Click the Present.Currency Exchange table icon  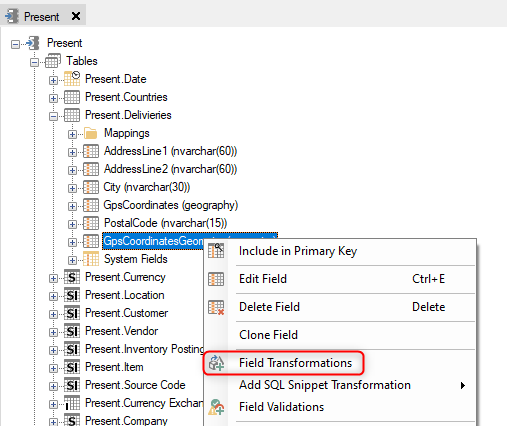coord(72,403)
